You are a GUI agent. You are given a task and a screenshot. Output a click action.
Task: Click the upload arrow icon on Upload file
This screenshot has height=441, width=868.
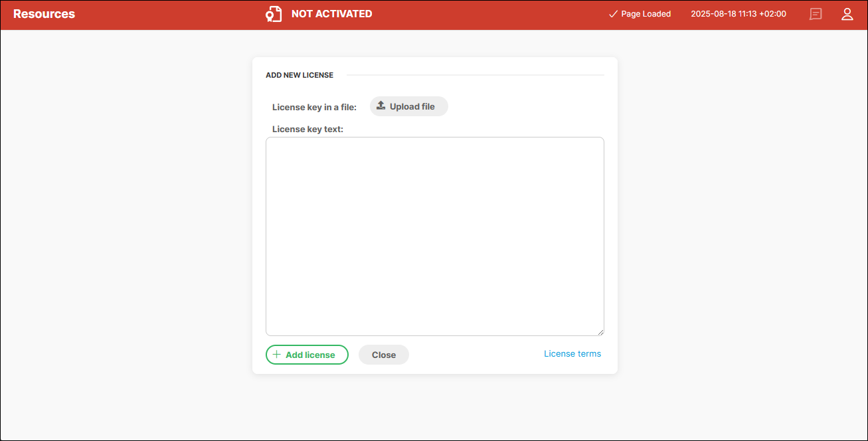point(381,106)
